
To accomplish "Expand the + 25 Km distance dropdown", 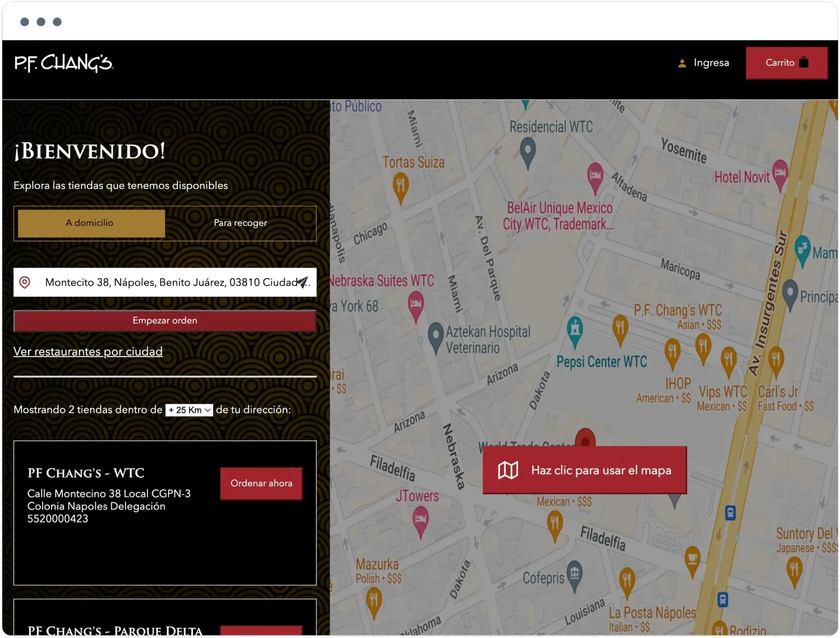I will [x=189, y=410].
